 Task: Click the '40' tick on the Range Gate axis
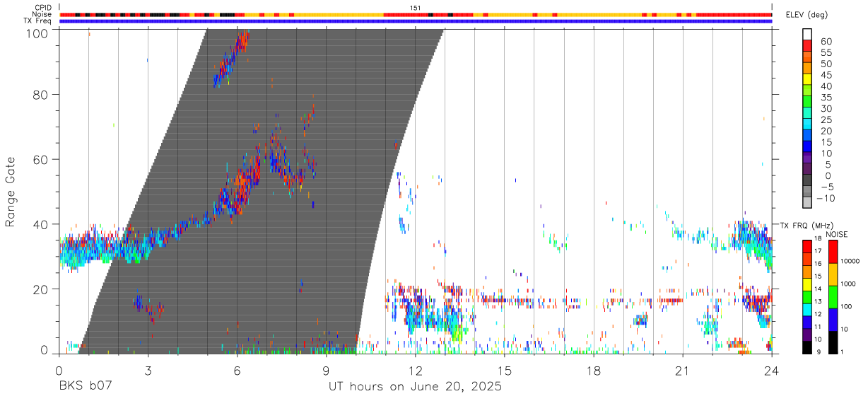point(42,224)
